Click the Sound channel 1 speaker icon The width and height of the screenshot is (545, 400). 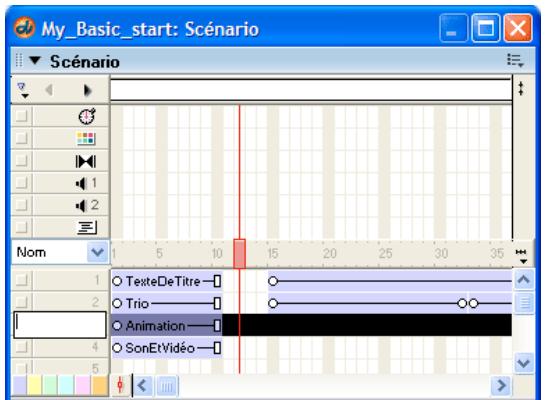point(81,183)
